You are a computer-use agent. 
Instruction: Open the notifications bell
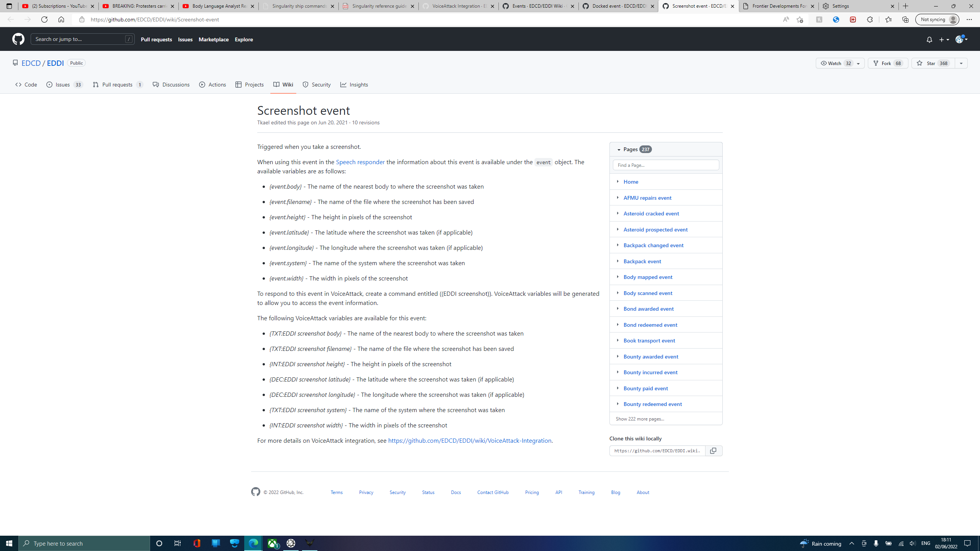tap(929, 39)
